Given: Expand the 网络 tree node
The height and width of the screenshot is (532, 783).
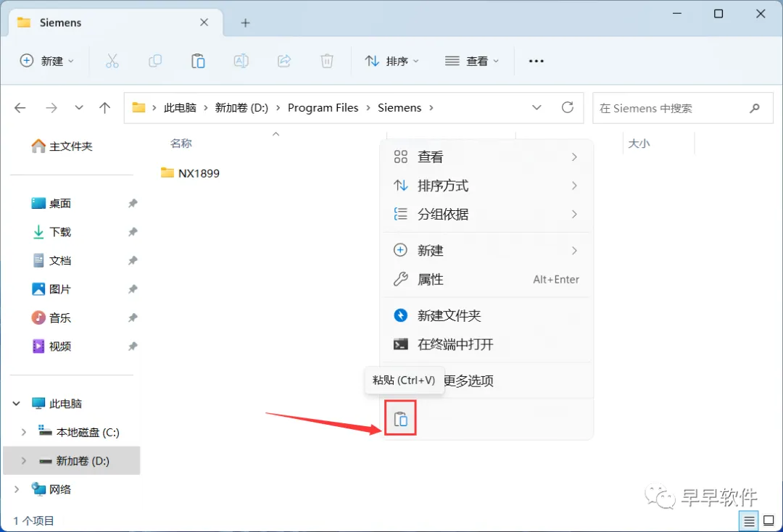Looking at the screenshot, I should [17, 489].
